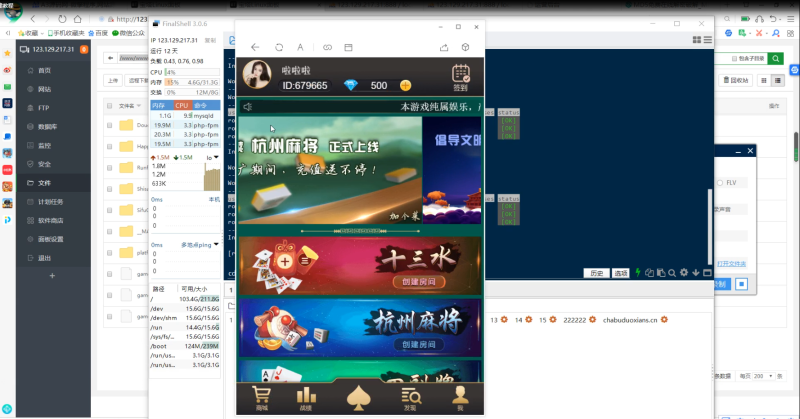Open settings gear next to 222222
The image size is (800, 419).
[592, 319]
